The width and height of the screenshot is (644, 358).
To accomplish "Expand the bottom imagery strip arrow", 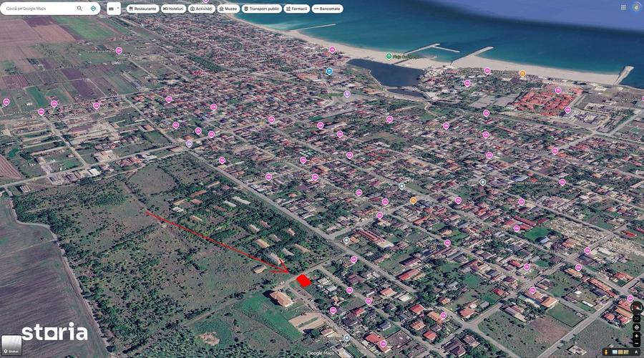I will (636, 352).
